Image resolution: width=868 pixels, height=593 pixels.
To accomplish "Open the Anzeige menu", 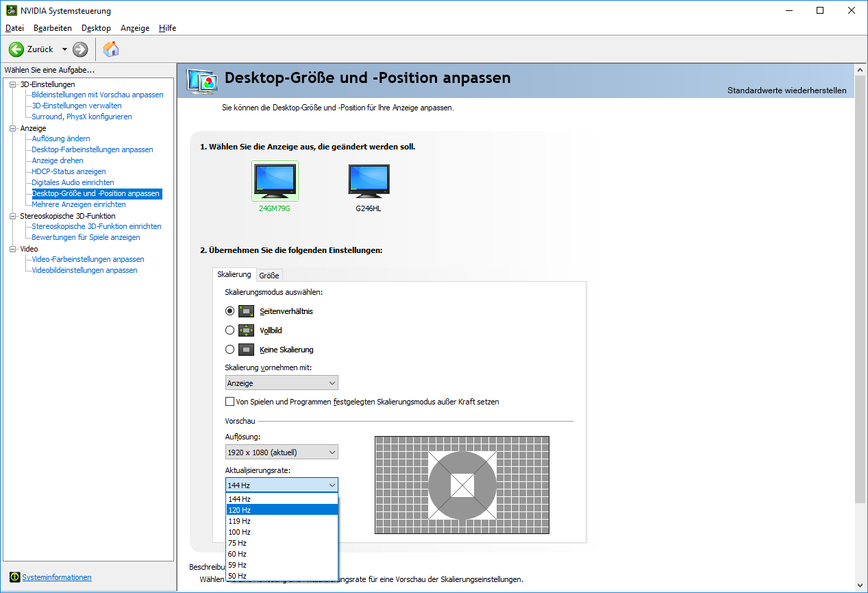I will coord(135,28).
